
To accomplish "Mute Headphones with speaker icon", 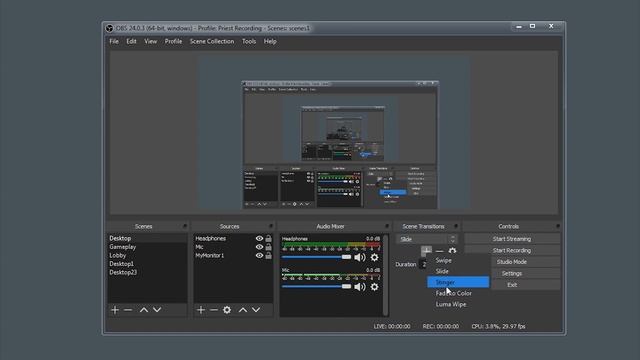I will point(360,257).
